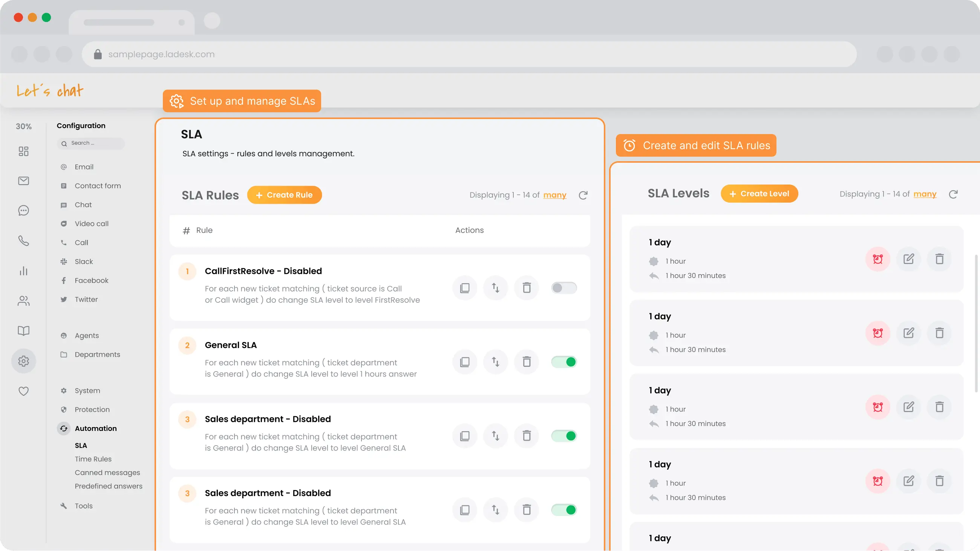Click the 'many' link in SLA Rules
The height and width of the screenshot is (551, 980).
(x=555, y=195)
